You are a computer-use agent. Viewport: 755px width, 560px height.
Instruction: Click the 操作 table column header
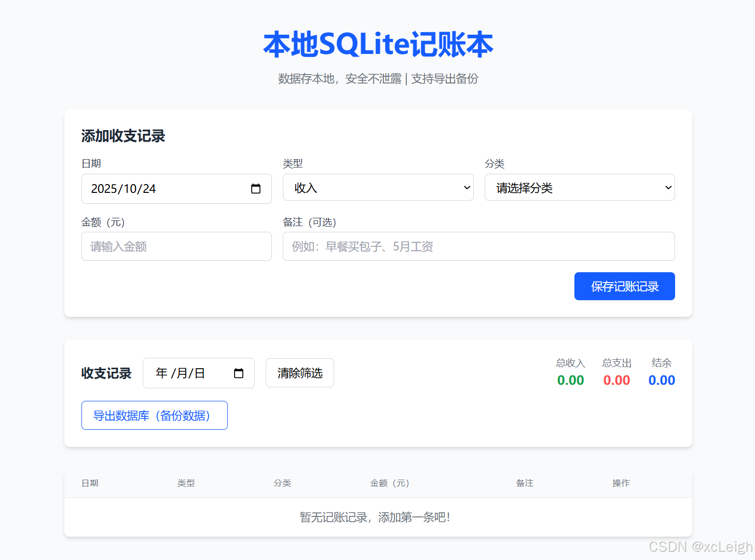tap(621, 483)
